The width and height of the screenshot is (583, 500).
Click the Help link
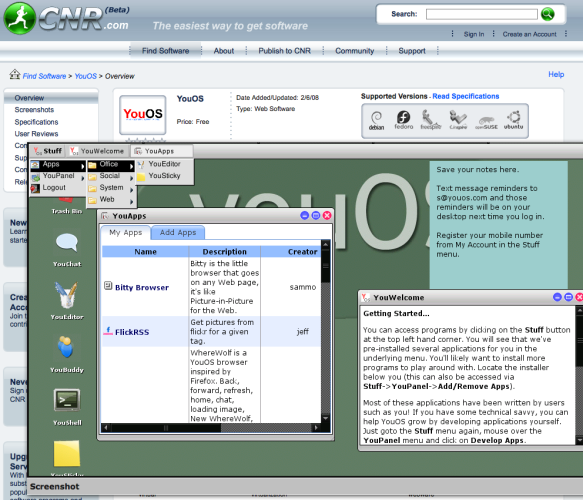tap(556, 74)
